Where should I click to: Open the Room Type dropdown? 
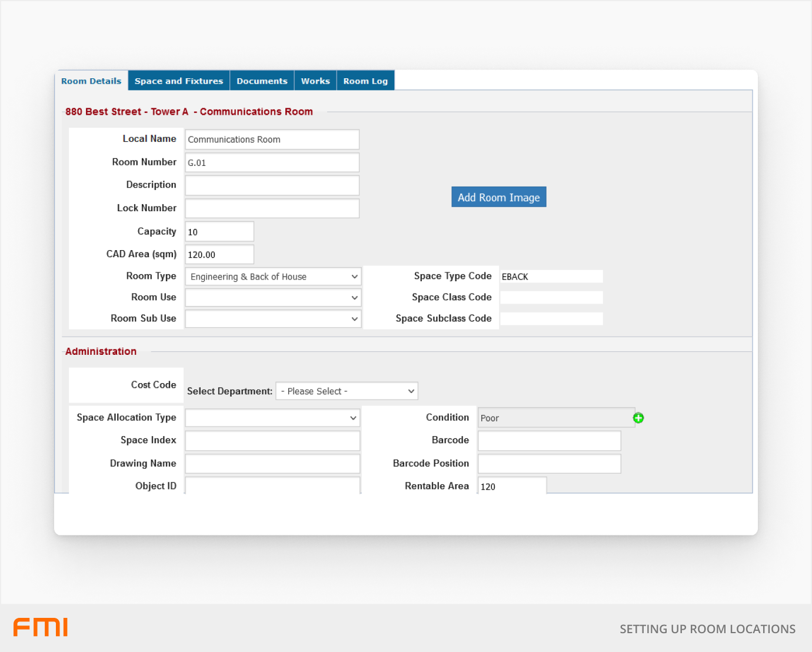click(273, 277)
